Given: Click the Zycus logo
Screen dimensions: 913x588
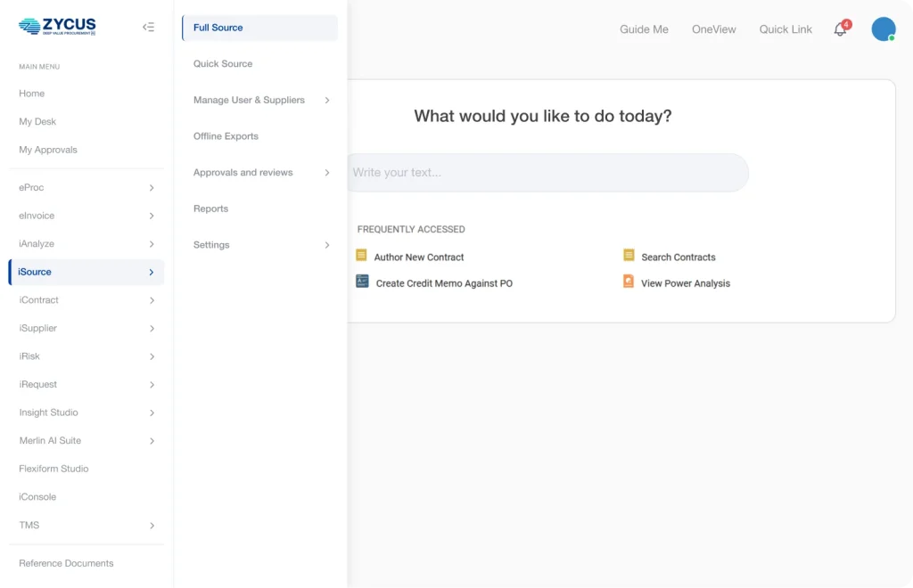Looking at the screenshot, I should 57,26.
